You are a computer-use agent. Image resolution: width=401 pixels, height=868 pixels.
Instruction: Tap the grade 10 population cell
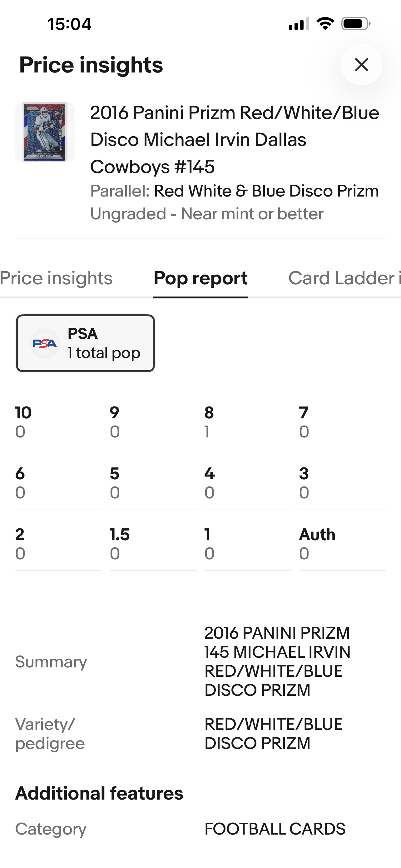click(58, 422)
